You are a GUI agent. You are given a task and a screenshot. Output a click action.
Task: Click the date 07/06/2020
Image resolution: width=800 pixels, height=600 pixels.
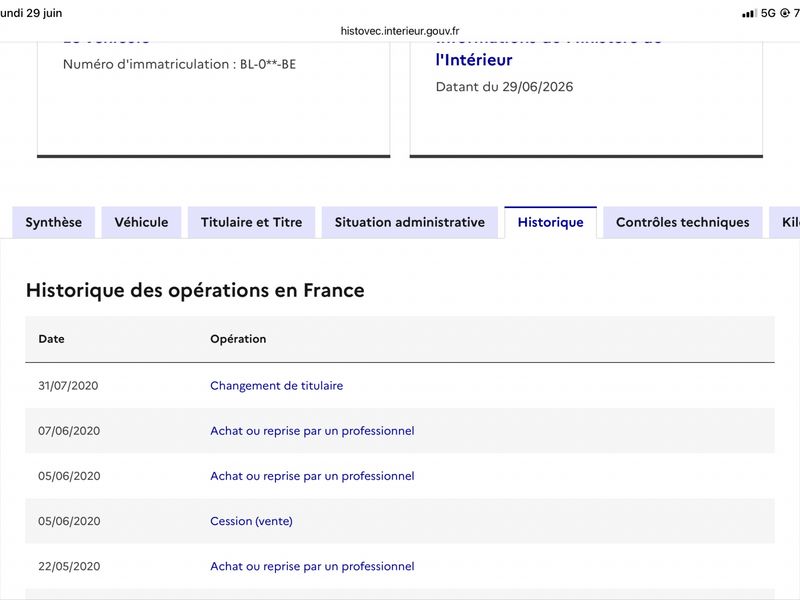click(69, 431)
